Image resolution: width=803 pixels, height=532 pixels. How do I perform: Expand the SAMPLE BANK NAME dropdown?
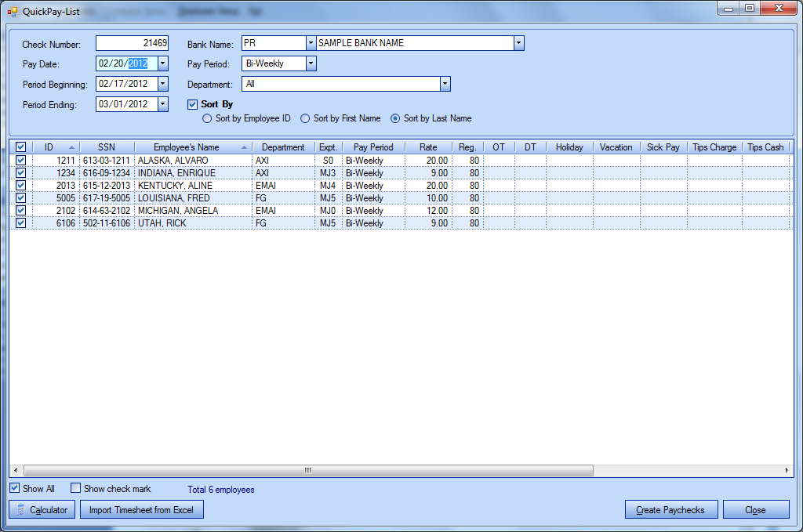518,43
